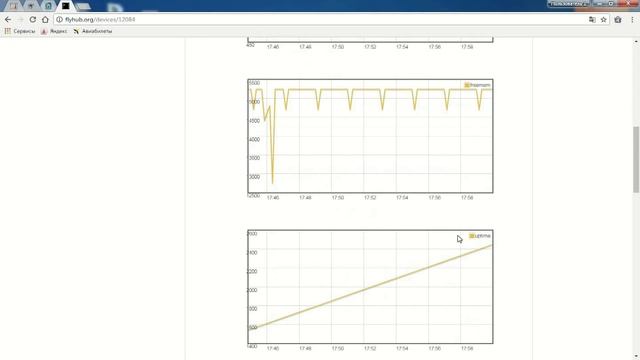This screenshot has width=640, height=360.
Task: Switch to the second browser tab
Action: [31, 6]
